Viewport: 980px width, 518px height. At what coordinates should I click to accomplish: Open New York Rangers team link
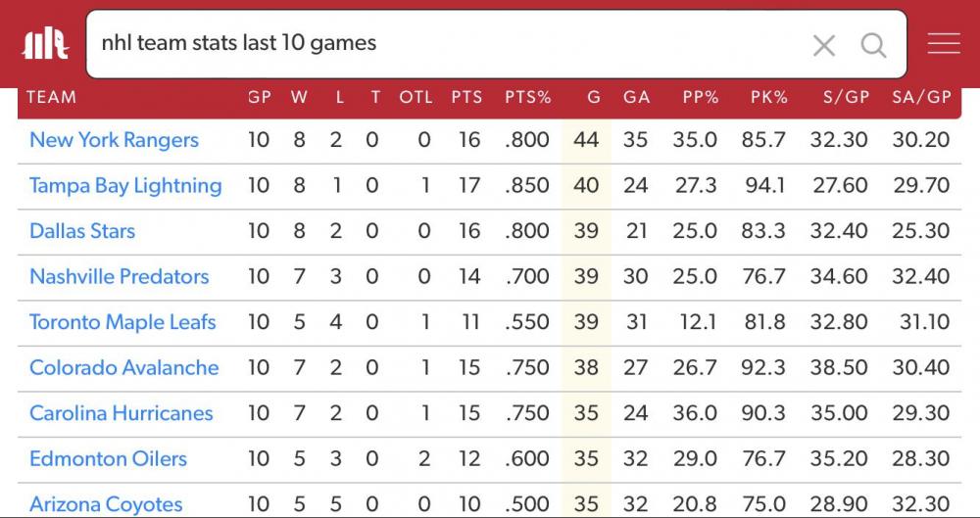(114, 140)
